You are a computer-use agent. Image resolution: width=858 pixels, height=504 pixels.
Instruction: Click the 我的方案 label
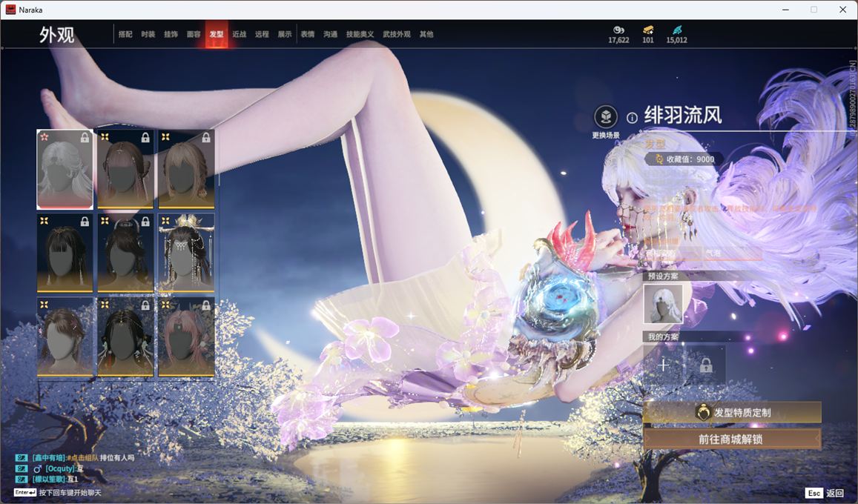coord(663,336)
